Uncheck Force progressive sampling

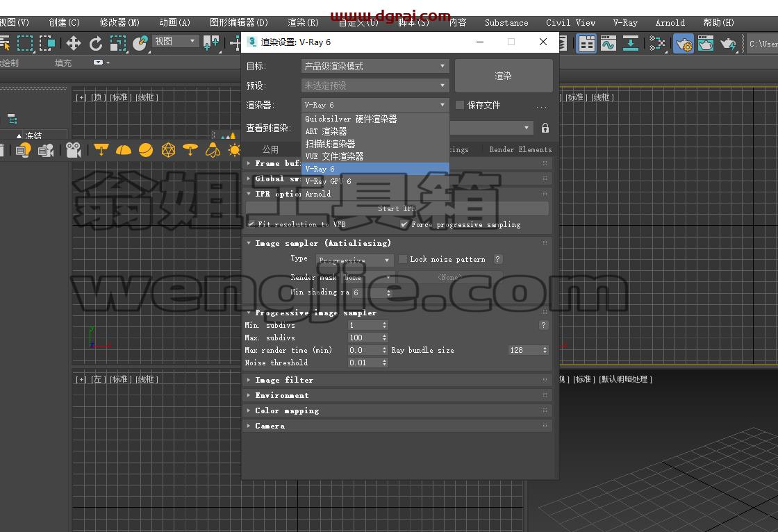point(404,224)
